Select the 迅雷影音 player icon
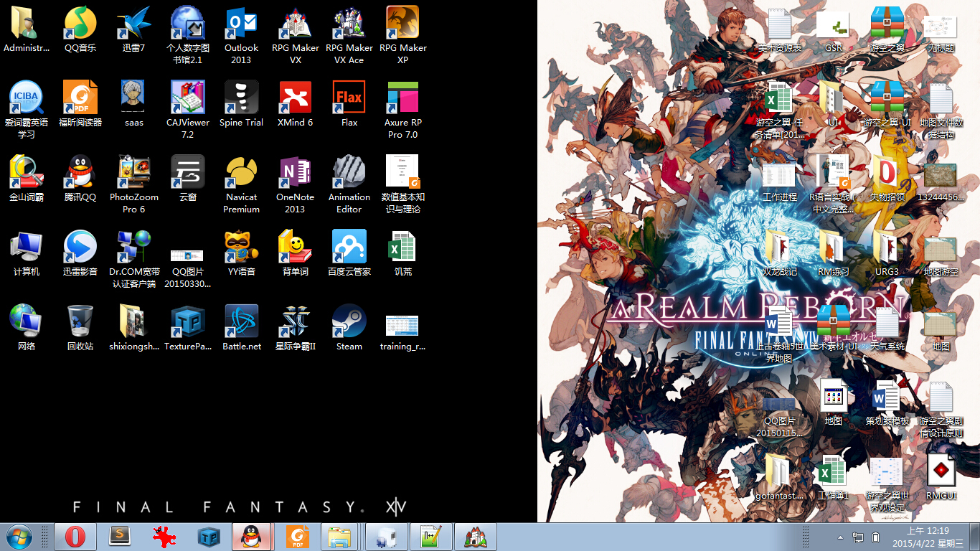Image resolution: width=980 pixels, height=551 pixels. [80, 254]
